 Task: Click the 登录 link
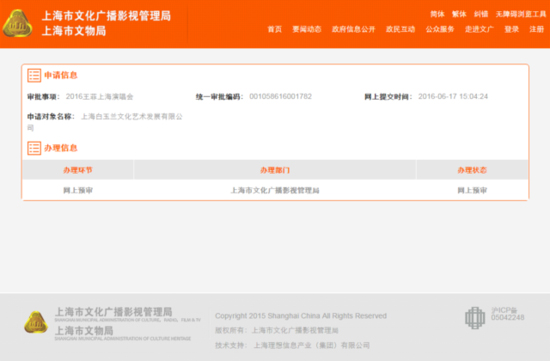pyautogui.click(x=512, y=29)
